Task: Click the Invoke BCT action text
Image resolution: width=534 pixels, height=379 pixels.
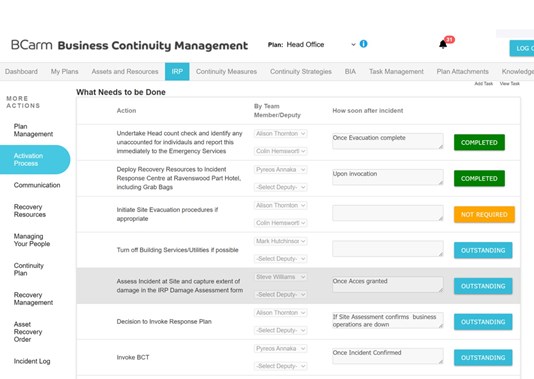Action: (x=133, y=357)
